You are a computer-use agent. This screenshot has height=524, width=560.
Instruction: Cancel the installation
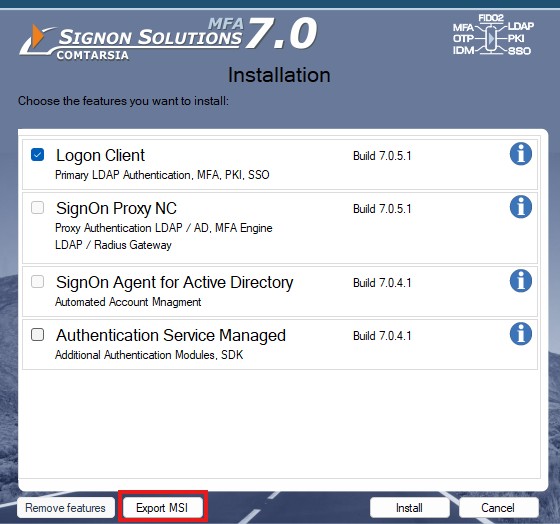click(498, 508)
